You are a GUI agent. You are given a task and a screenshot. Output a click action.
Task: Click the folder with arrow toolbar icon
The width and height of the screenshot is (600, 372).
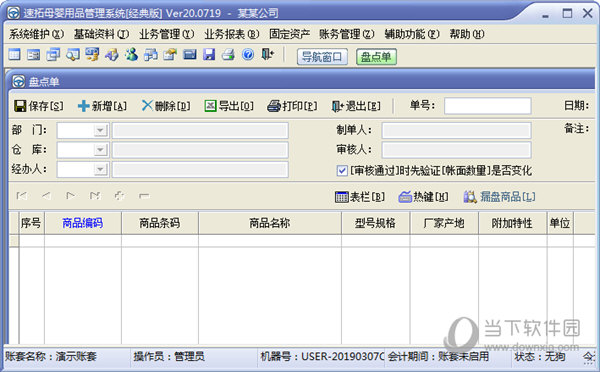click(170, 55)
